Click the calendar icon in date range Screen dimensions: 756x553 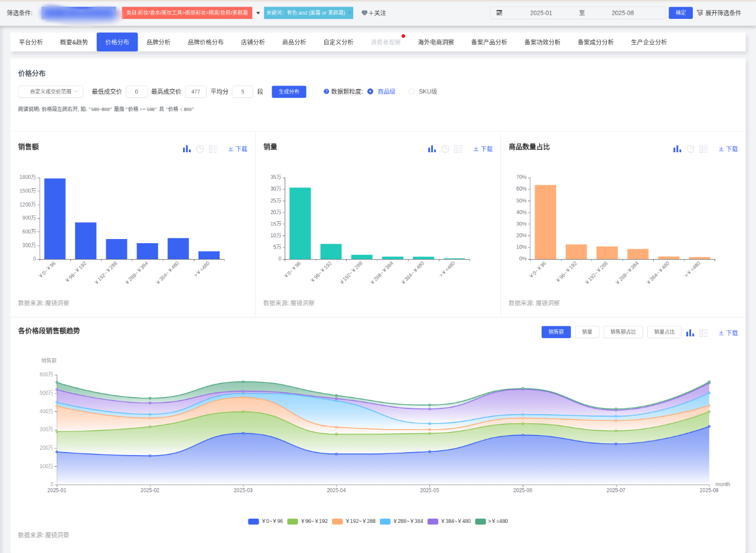click(x=499, y=13)
